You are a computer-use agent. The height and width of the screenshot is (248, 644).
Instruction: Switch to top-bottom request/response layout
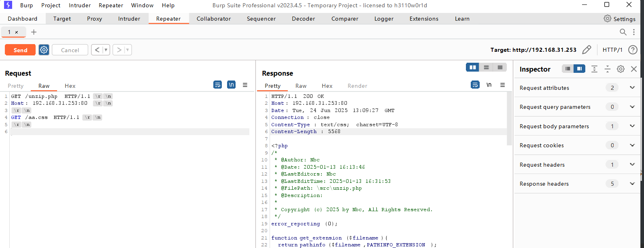click(x=487, y=67)
